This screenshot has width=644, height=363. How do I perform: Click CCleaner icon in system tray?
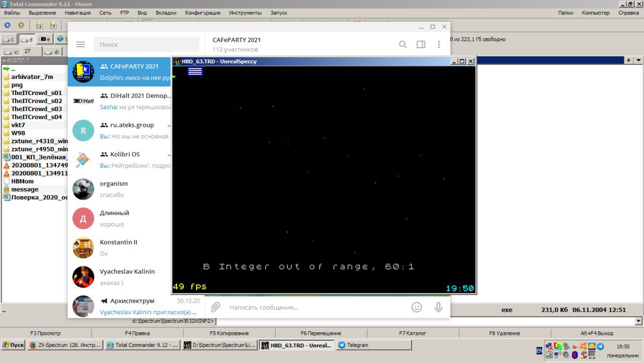584,355
